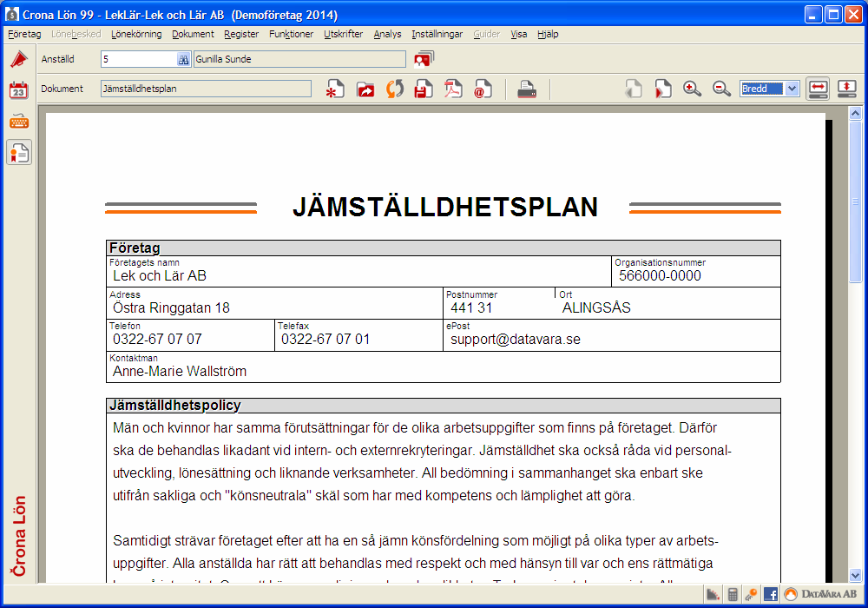Screen dimensions: 868x608
Task: Click the red pen icon in sidebar
Action: 19,59
